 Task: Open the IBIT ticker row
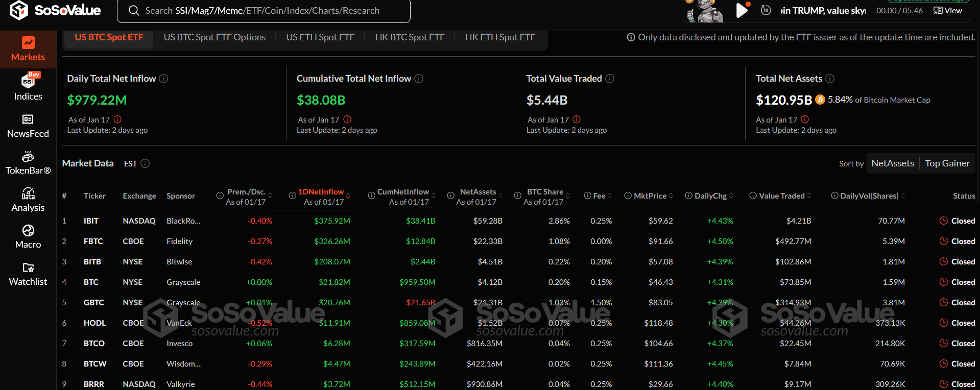[518, 221]
